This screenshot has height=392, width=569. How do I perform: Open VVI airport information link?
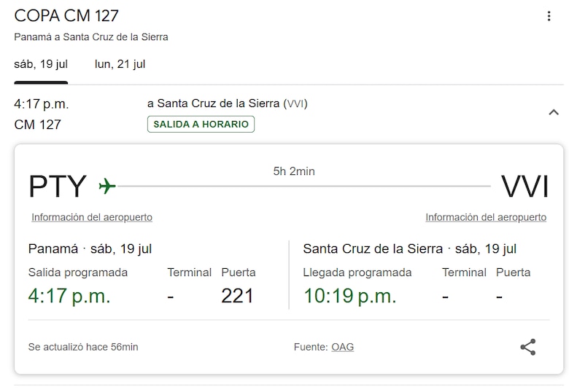click(486, 217)
